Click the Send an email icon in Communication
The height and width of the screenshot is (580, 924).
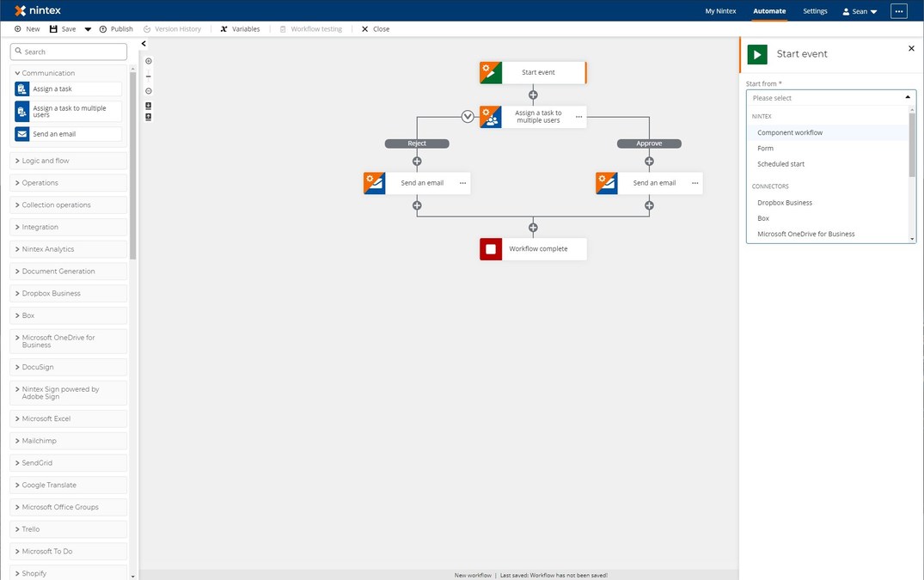(22, 134)
